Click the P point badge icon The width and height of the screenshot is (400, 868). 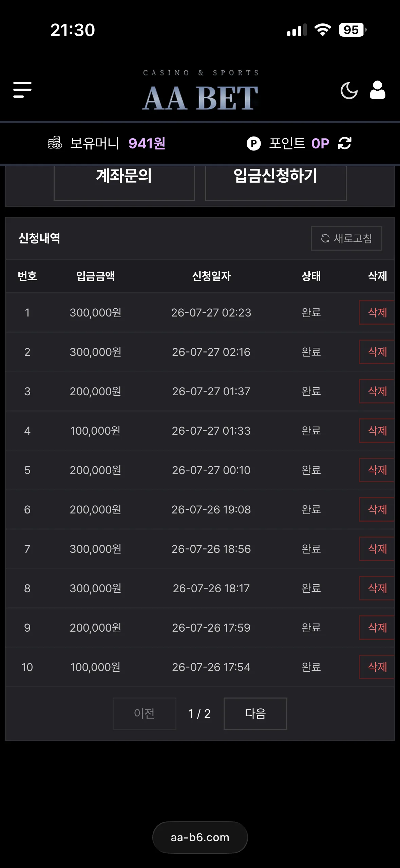[253, 143]
